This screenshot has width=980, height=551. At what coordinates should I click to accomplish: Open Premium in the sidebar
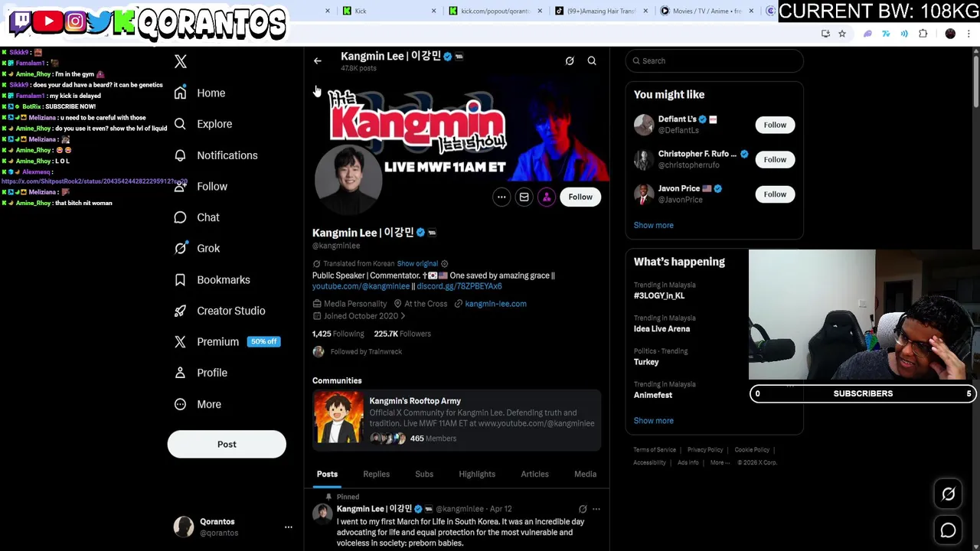coord(226,341)
